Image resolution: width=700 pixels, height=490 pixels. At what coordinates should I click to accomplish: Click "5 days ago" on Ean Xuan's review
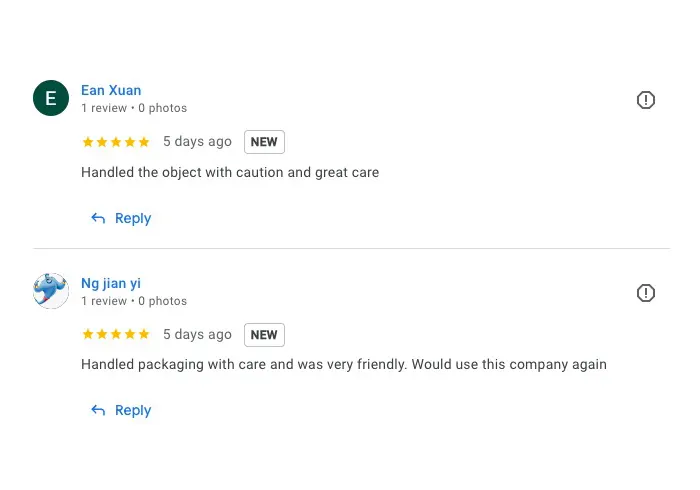(x=197, y=142)
